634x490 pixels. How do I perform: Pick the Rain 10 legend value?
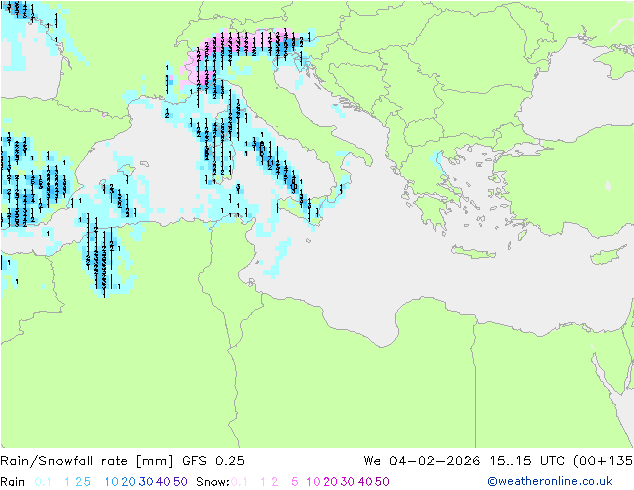point(112,482)
